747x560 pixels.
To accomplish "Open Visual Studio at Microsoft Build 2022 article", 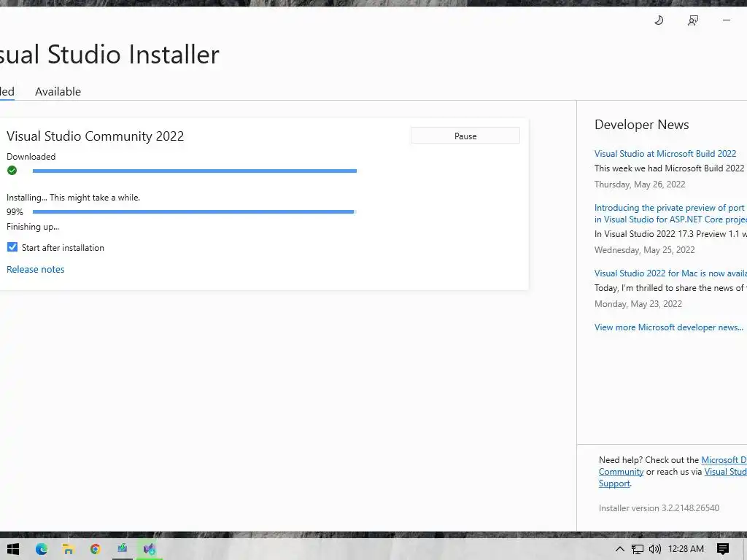I will pos(665,153).
